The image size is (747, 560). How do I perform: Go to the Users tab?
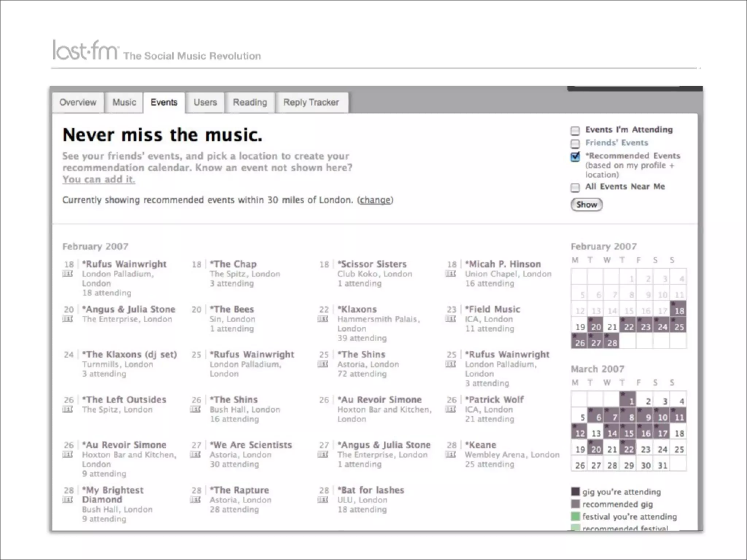tap(205, 102)
